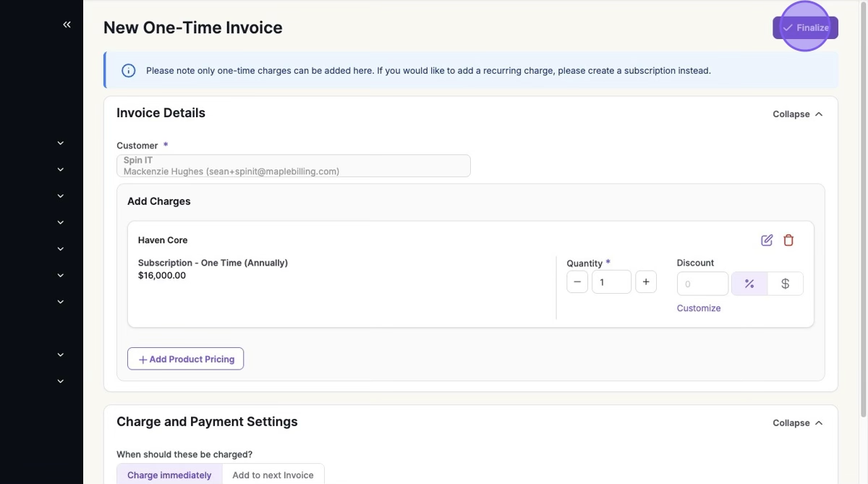Switch discount type to dollar amount
Viewport: 868px width, 484px height.
click(x=785, y=284)
